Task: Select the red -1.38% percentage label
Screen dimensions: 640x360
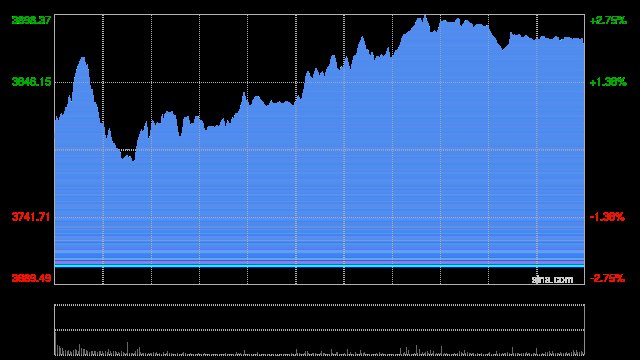Action: click(x=607, y=217)
